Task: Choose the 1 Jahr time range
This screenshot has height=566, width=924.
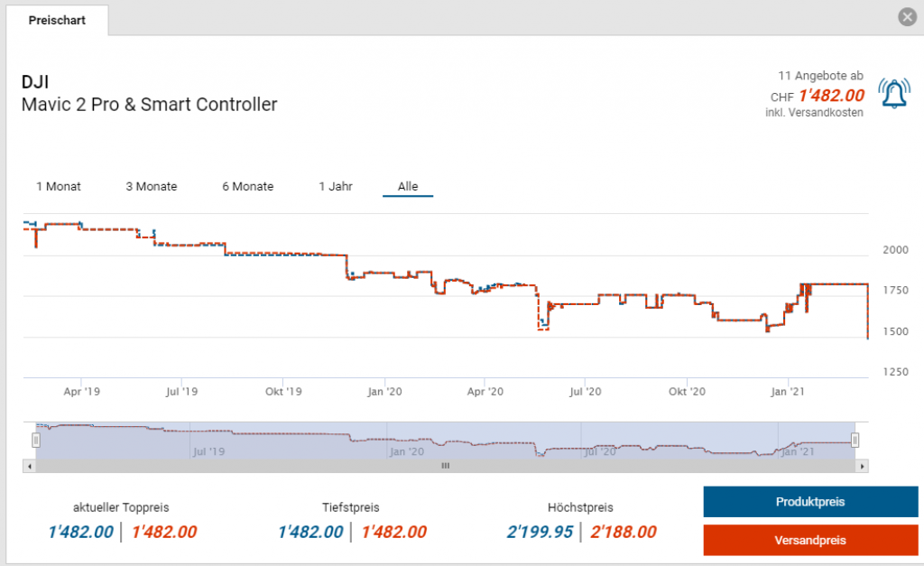Action: [335, 187]
